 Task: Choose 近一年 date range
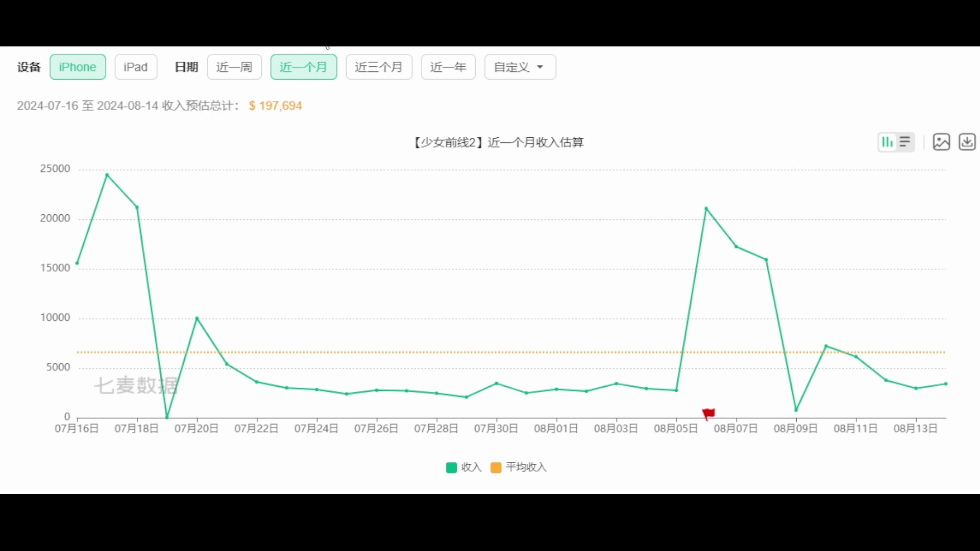[448, 67]
